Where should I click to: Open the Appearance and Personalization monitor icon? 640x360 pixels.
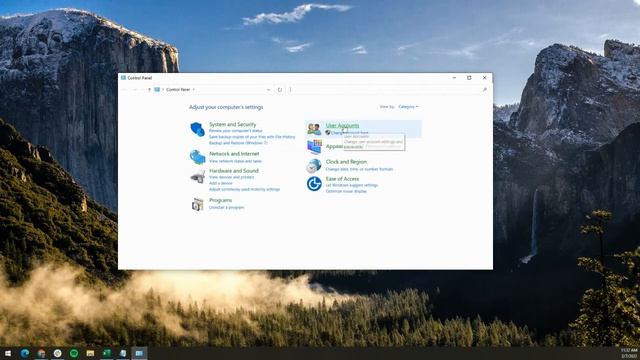click(x=314, y=147)
